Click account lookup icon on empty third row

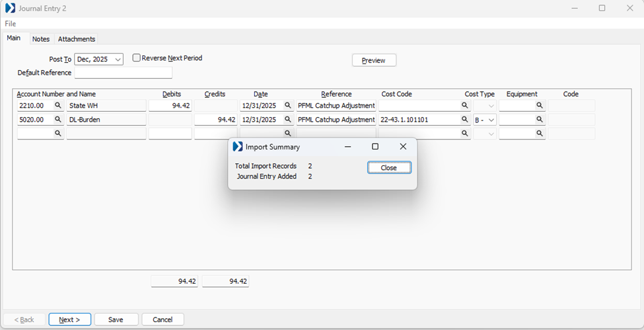[x=57, y=134]
